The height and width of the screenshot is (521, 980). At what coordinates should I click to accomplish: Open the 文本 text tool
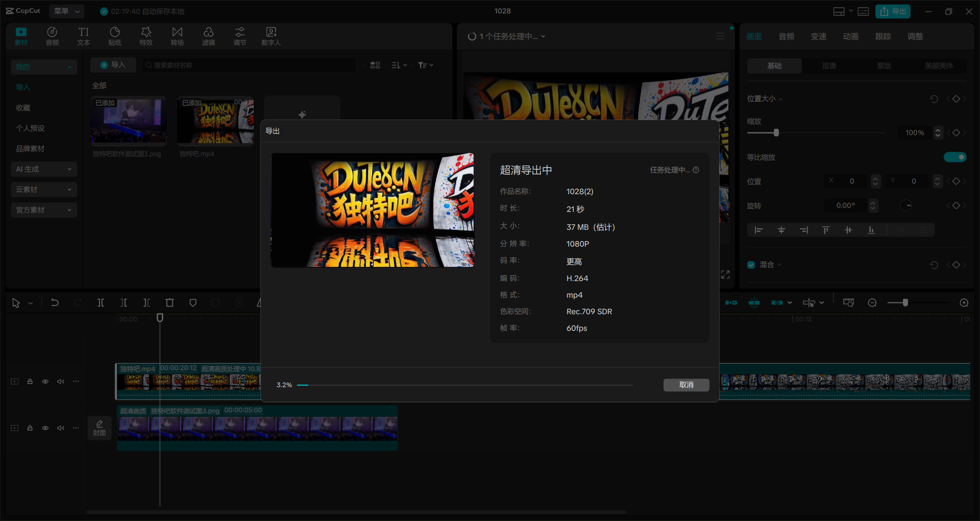(83, 36)
